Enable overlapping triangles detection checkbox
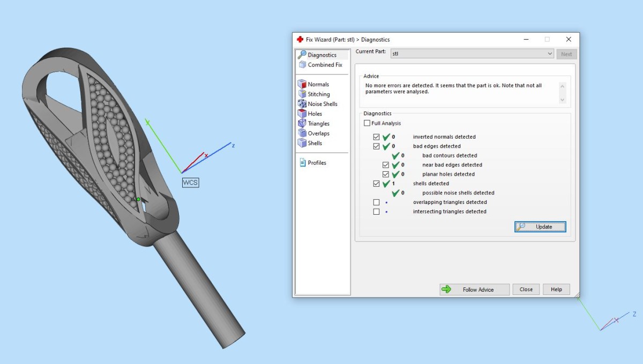Image resolution: width=643 pixels, height=364 pixels. (x=376, y=202)
